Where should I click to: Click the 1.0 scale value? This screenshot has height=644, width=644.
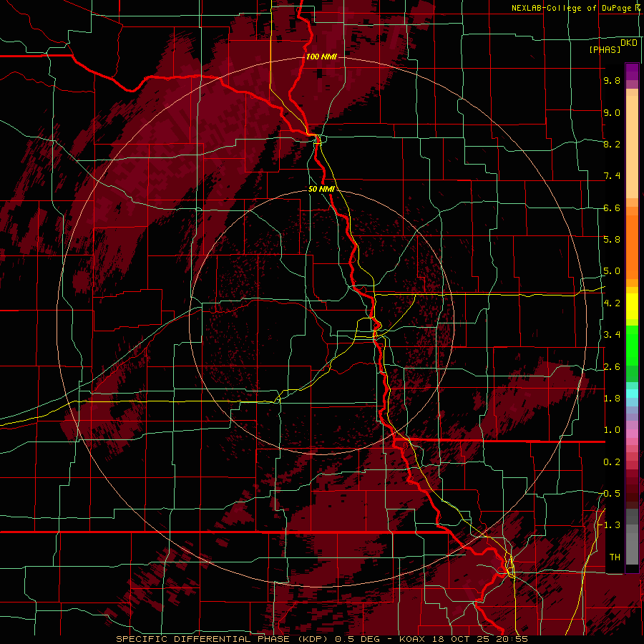pyautogui.click(x=612, y=430)
